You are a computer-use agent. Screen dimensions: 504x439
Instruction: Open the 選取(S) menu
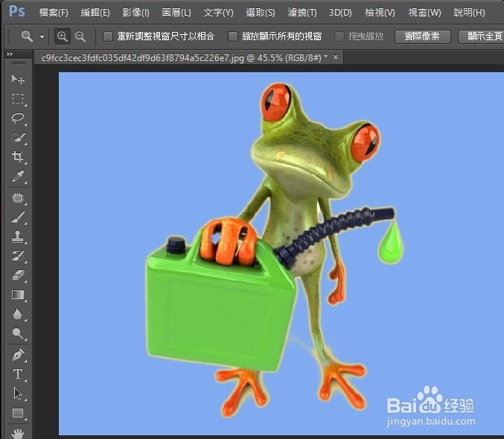(x=261, y=13)
